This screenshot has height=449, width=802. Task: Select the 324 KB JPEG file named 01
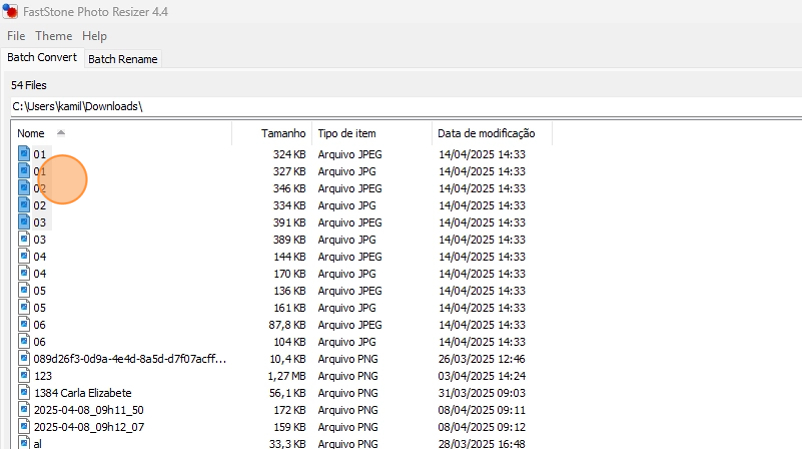tap(40, 155)
